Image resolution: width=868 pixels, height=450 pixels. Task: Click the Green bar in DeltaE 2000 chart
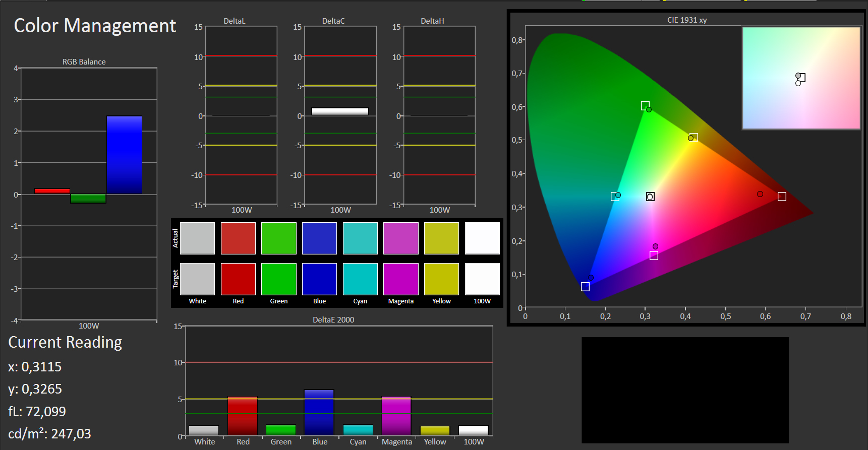coord(281,430)
